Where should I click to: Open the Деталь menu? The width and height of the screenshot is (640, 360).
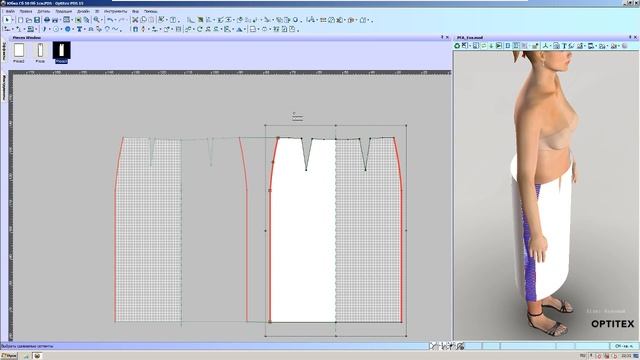(44, 11)
